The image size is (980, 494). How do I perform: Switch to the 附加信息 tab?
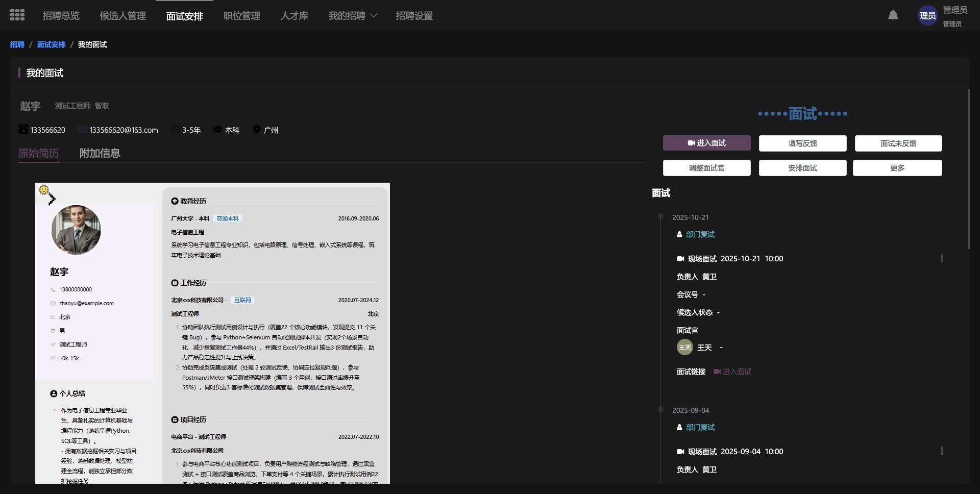[100, 153]
